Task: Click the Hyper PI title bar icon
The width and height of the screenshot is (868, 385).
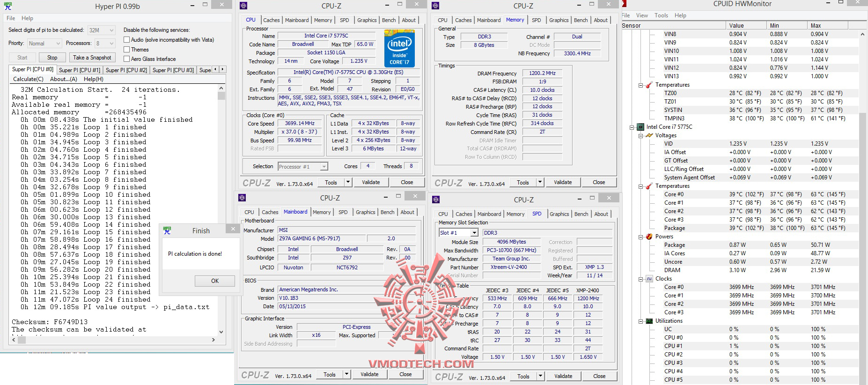Action: [x=8, y=6]
